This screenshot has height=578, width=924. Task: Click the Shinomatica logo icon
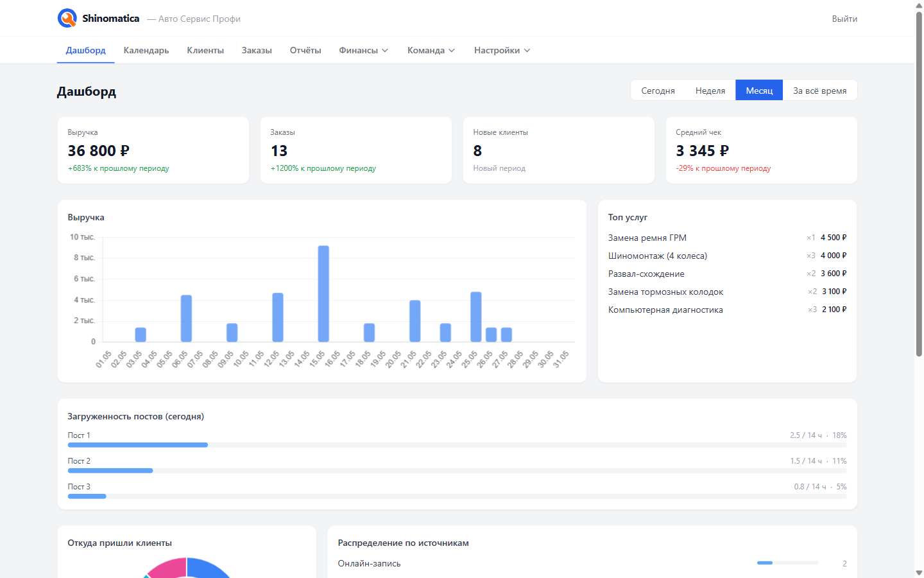(67, 18)
